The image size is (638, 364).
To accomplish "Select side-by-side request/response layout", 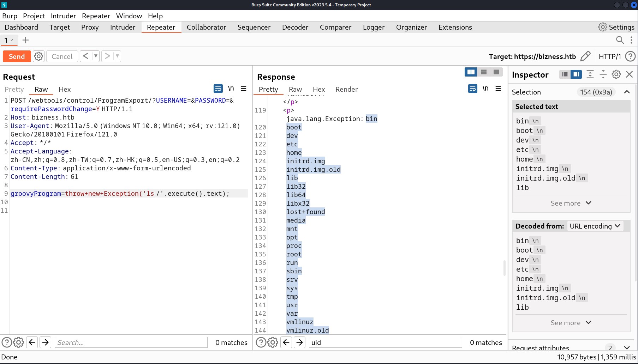I will (x=471, y=72).
